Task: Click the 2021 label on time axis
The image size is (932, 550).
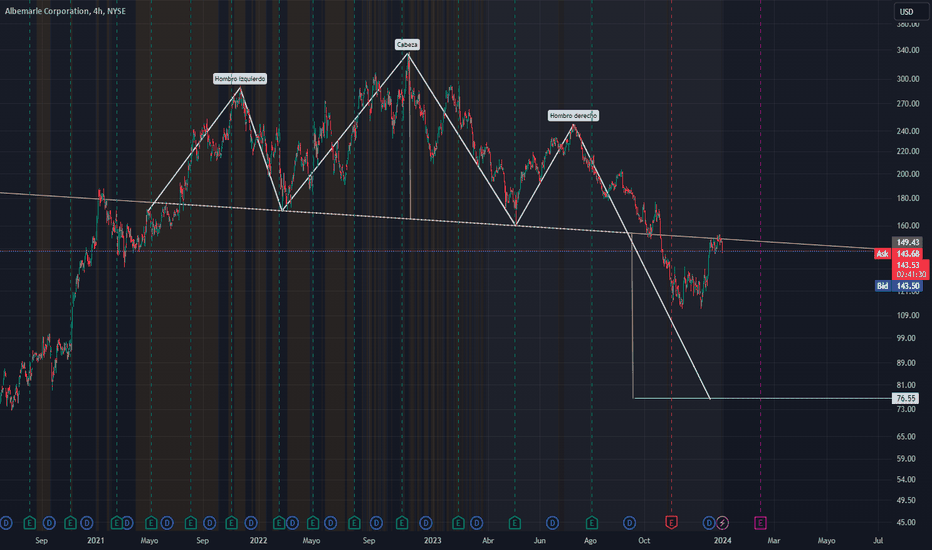Action: 95,540
